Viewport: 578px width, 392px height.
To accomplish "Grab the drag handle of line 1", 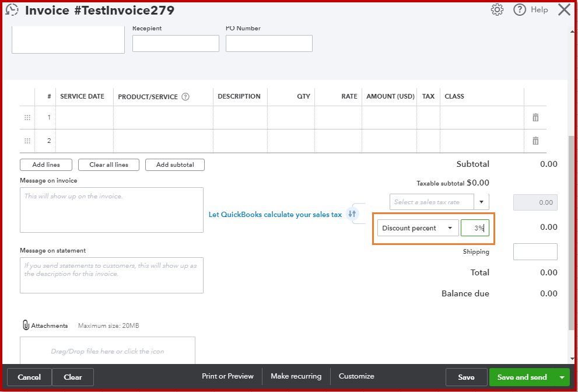I will (x=27, y=117).
